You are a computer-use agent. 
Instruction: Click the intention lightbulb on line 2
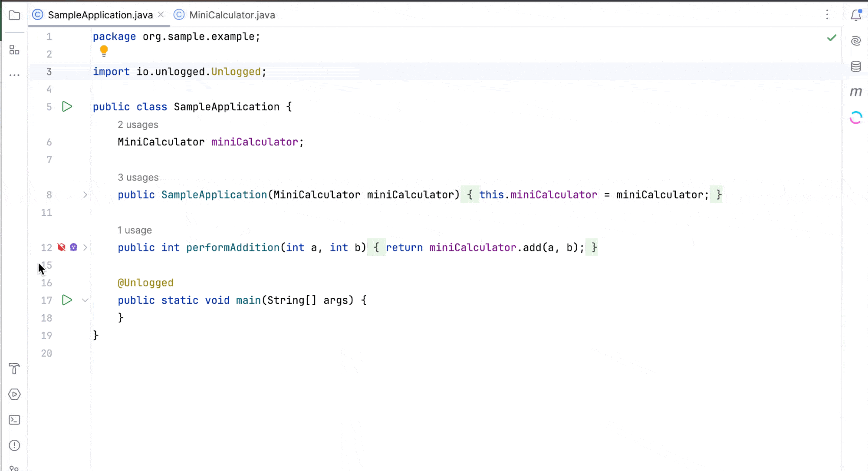tap(104, 51)
